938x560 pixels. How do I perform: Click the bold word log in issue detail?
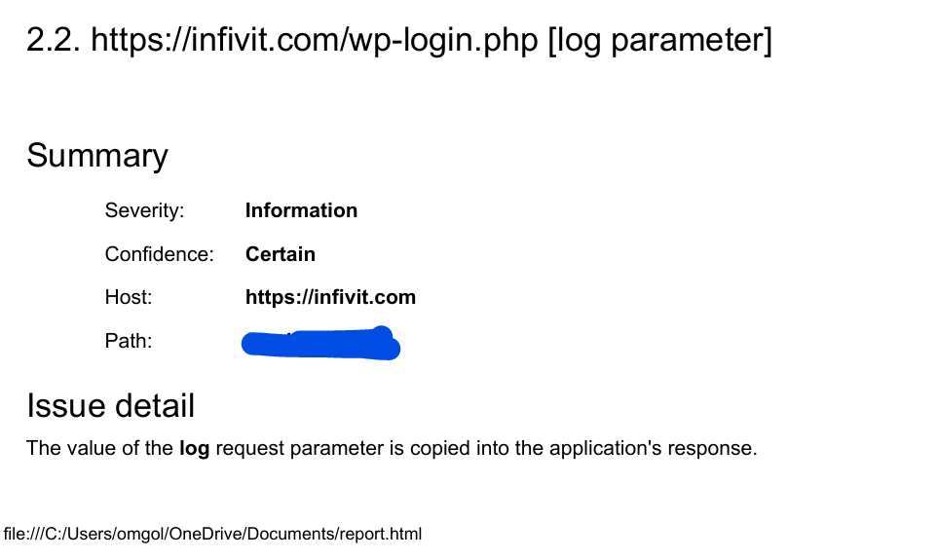(x=194, y=449)
